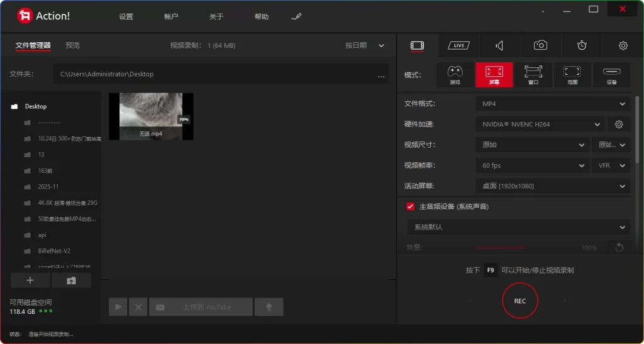Open the LIVE streaming tab

pyautogui.click(x=458, y=45)
